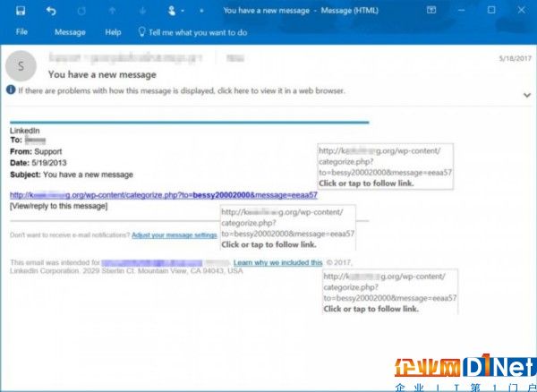Click the Undo arrow icon
537x392 pixels.
coord(51,11)
